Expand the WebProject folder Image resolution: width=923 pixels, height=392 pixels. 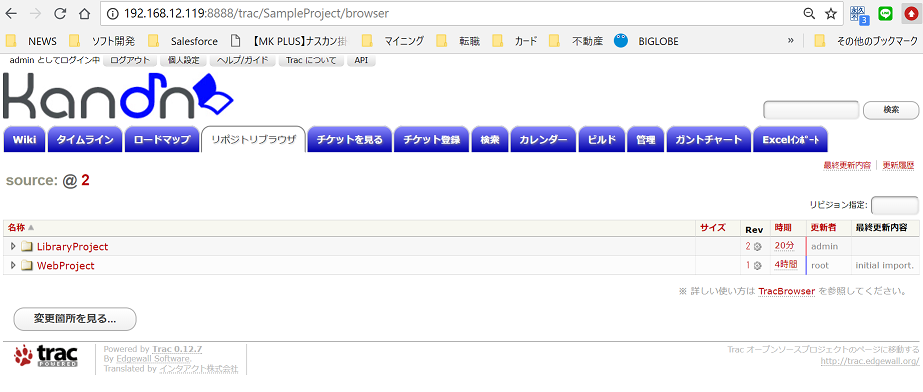click(x=13, y=265)
